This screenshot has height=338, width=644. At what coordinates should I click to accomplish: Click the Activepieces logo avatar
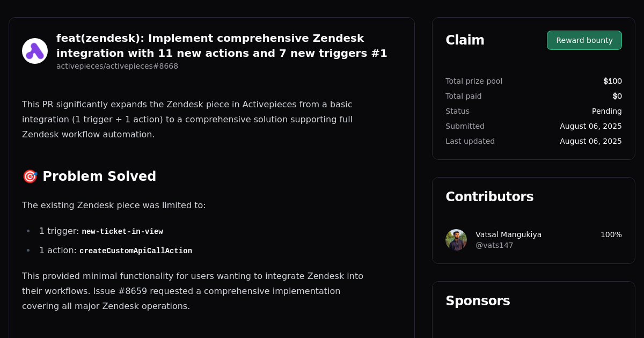[34, 51]
